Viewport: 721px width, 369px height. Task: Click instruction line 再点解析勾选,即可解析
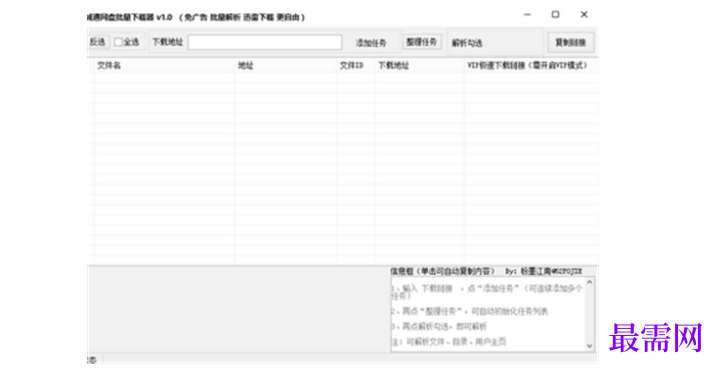coord(439,327)
